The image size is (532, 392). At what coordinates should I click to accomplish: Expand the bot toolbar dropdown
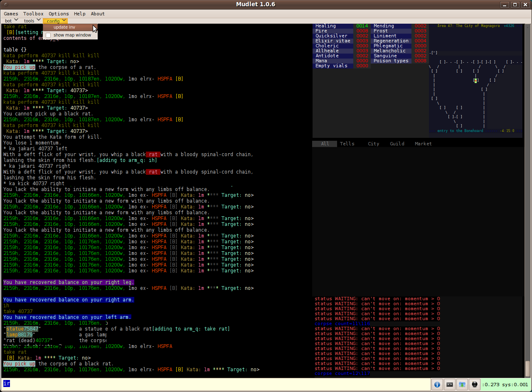tap(12, 20)
